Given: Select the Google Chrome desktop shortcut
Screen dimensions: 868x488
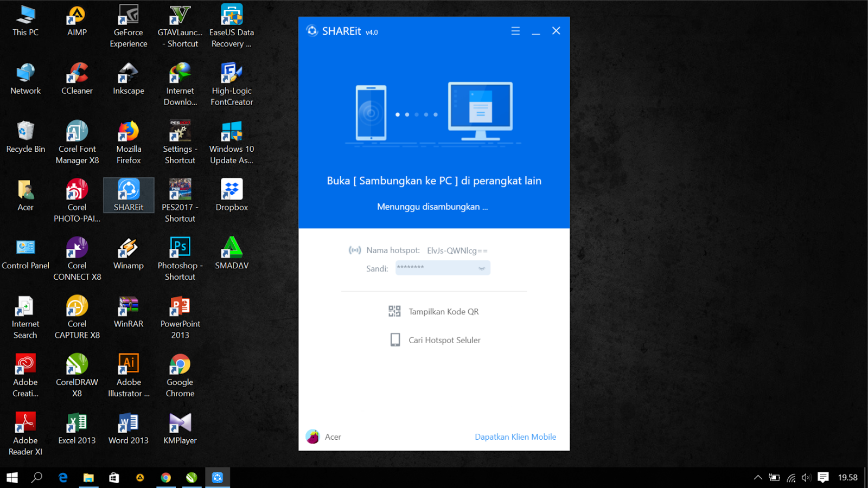Looking at the screenshot, I should click(180, 376).
